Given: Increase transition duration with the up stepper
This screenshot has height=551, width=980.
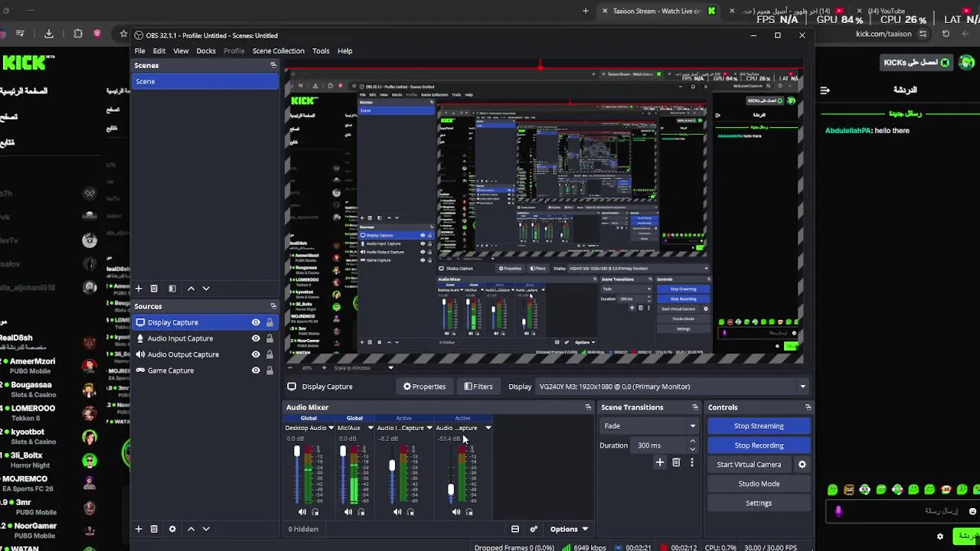Looking at the screenshot, I should [692, 442].
